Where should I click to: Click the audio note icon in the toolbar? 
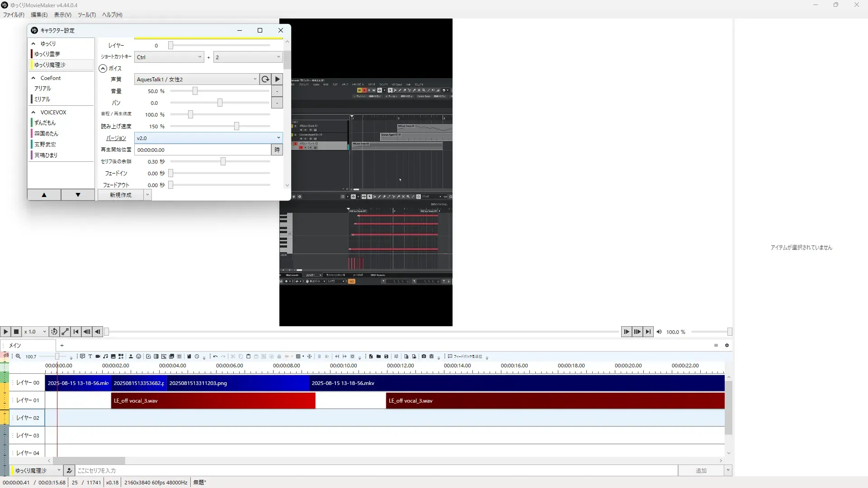tap(105, 357)
